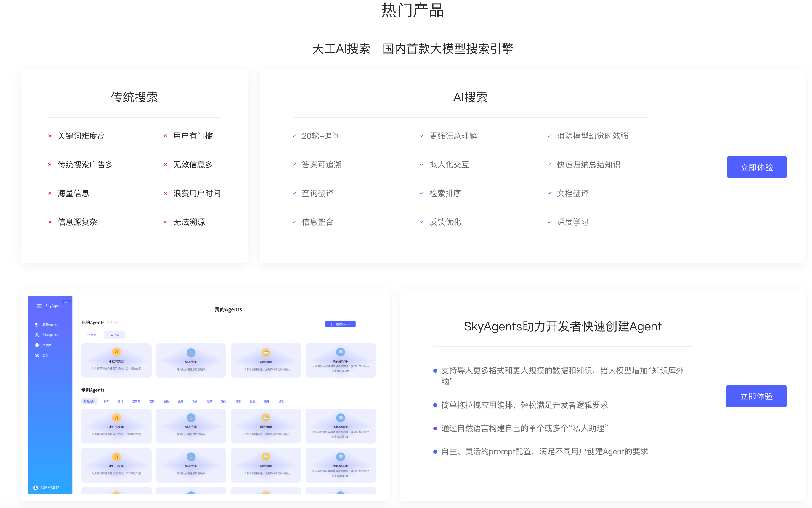The image size is (812, 508).
Task: Click the checkmark beside 反馈优化
Action: (x=422, y=222)
